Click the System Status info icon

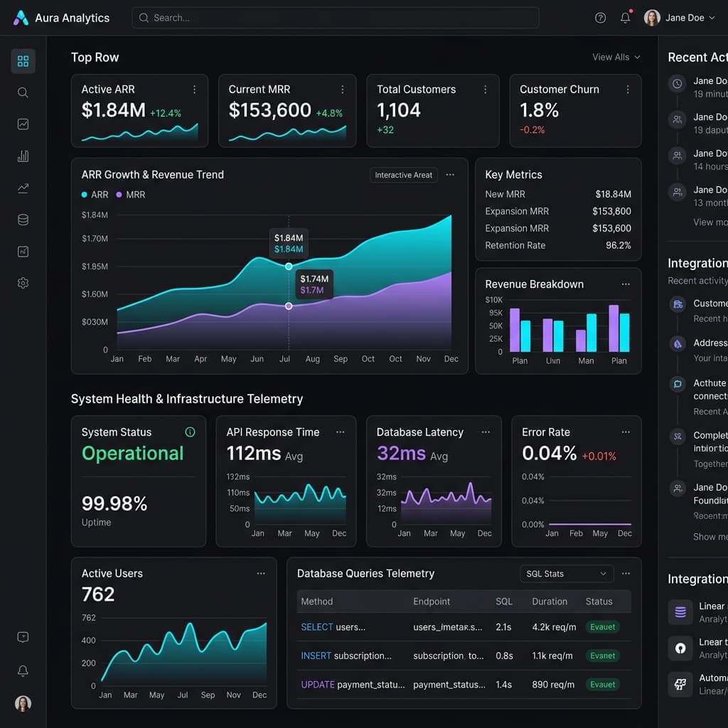tap(190, 432)
